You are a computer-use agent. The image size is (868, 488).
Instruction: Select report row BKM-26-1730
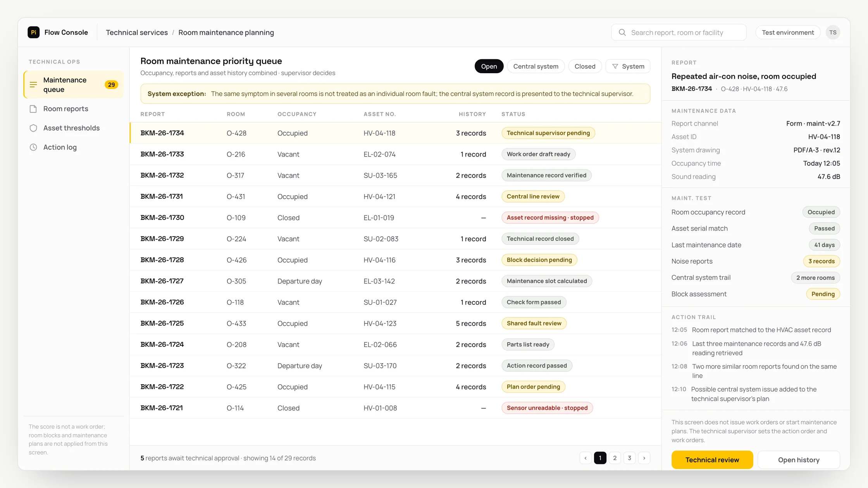tap(395, 218)
